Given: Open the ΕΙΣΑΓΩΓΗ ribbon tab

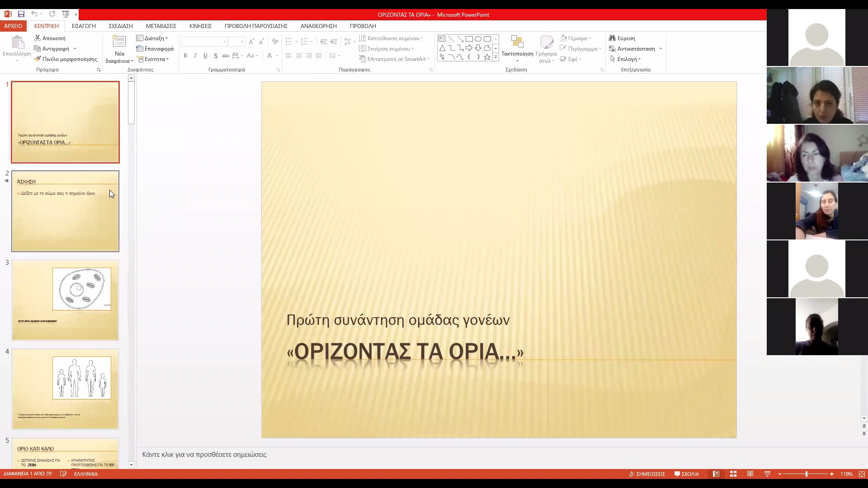Looking at the screenshot, I should pos(84,26).
